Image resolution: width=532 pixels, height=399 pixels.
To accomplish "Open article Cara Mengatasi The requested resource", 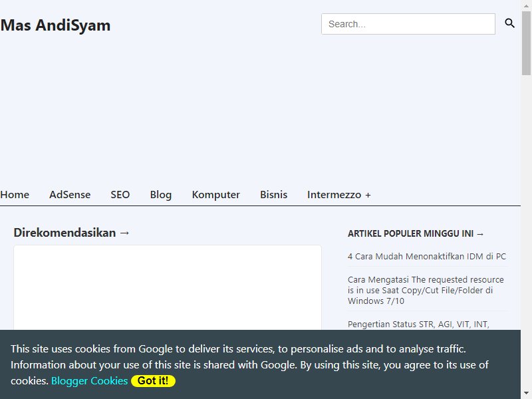I will 426,290.
